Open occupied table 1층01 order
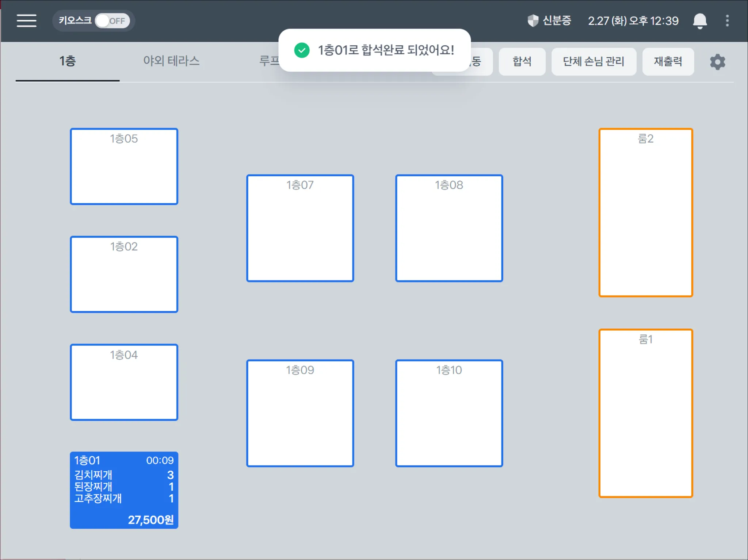Screen dimensions: 748x560 124,490
